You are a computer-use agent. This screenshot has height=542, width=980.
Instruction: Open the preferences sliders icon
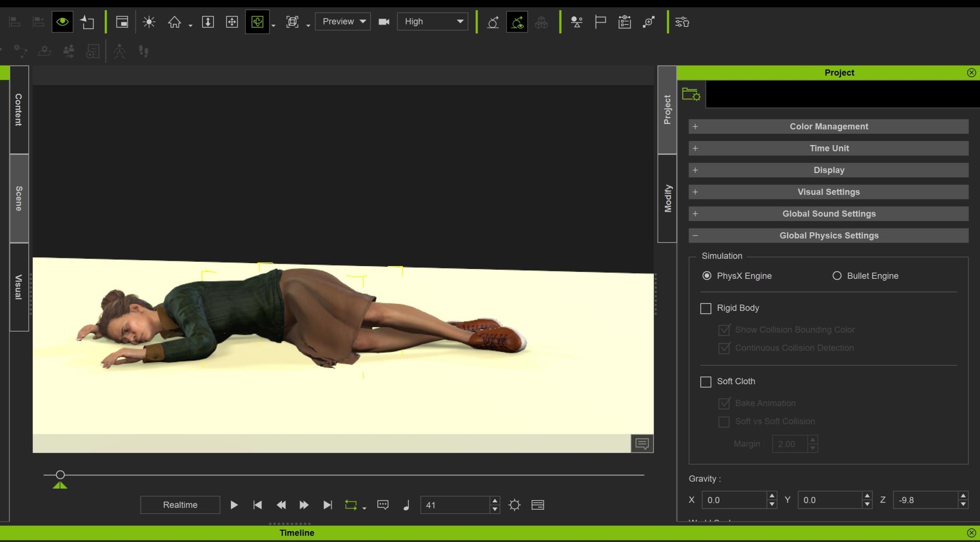coord(682,22)
